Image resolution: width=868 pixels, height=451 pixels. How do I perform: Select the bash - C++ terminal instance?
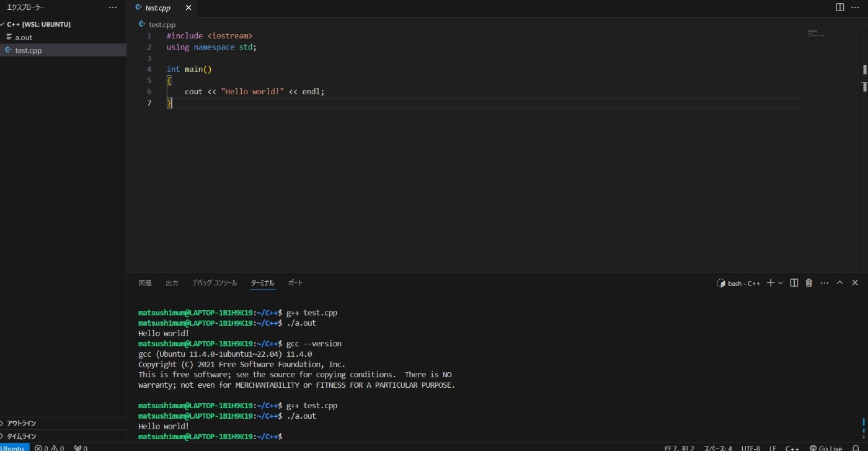738,283
